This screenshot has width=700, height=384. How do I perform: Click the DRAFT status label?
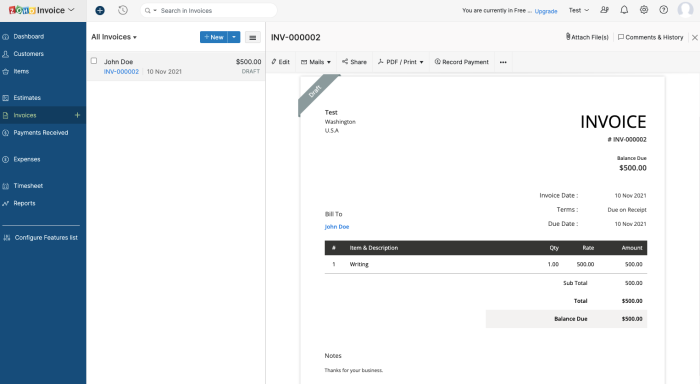(251, 71)
